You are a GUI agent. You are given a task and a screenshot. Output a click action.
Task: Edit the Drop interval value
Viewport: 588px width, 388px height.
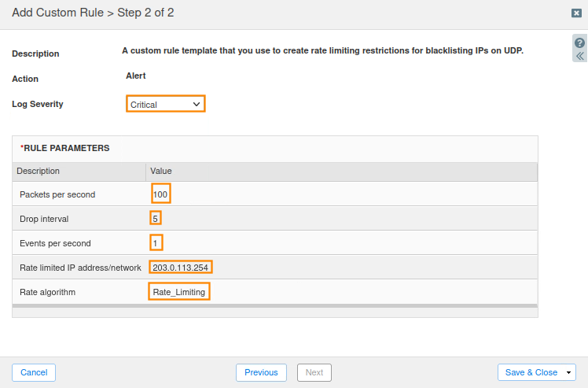pyautogui.click(x=156, y=218)
